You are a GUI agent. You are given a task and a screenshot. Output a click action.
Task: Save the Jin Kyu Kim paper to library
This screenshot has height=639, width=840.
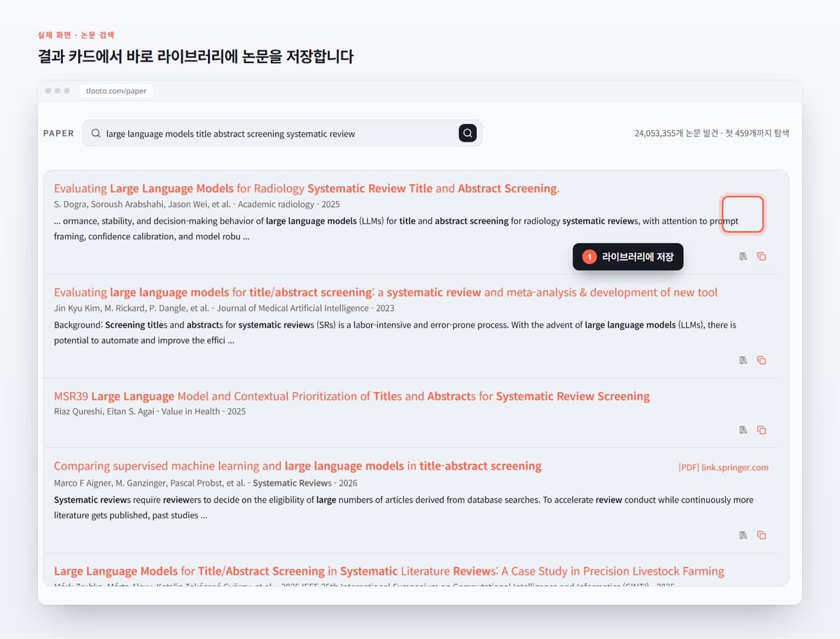point(743,360)
